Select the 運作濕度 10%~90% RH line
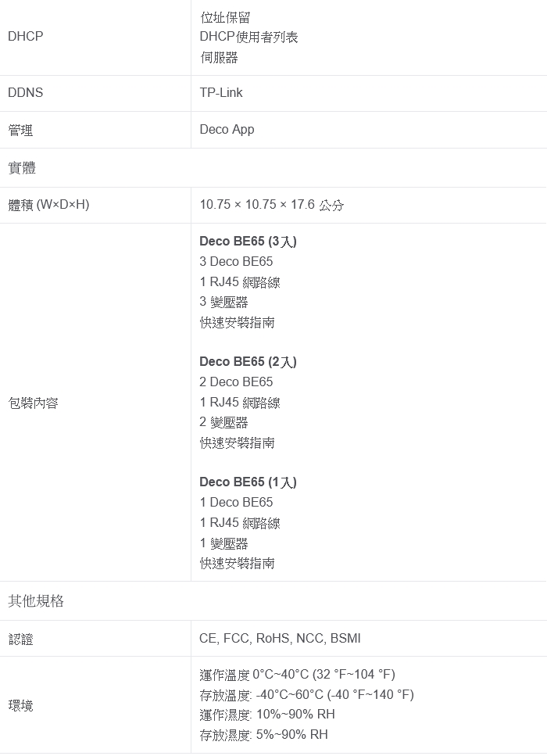This screenshot has height=756, width=547. [x=266, y=715]
